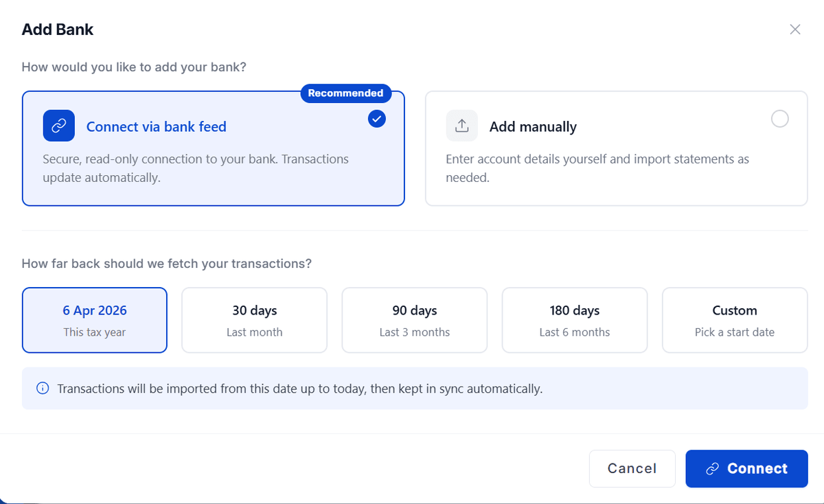Click the Connect via bank feed title

(x=157, y=126)
